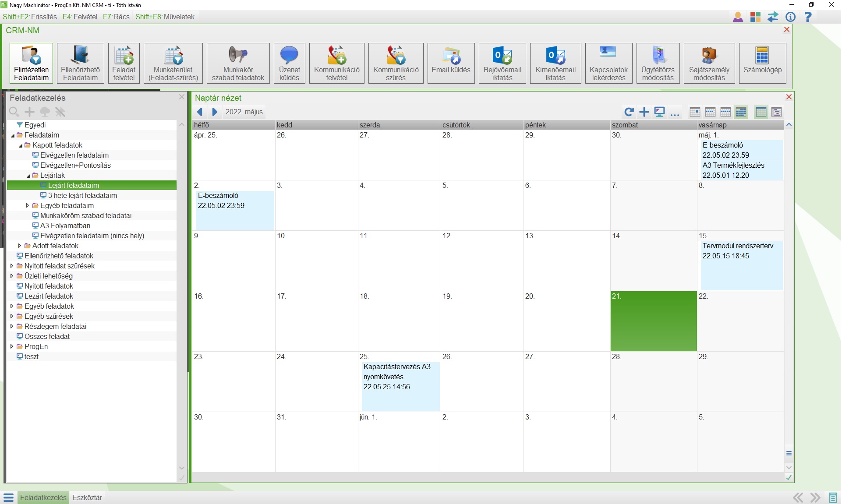Toggle timeline (Gantt-style) view mode
The height and width of the screenshot is (504, 842).
click(x=776, y=112)
